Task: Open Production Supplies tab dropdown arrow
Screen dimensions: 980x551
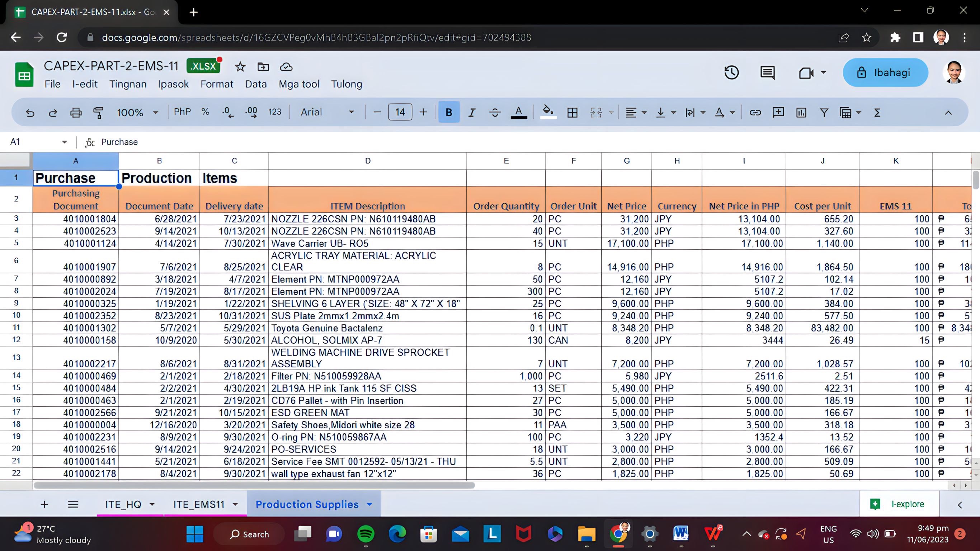Action: [x=369, y=504]
